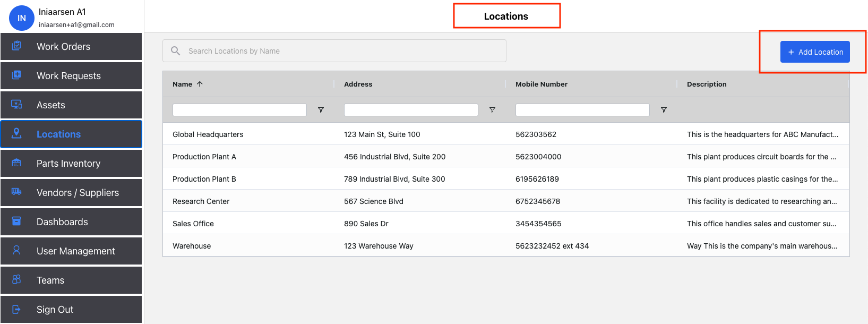This screenshot has width=868, height=324.
Task: Click mobile number 5623232452 ext 434
Action: [x=552, y=246]
